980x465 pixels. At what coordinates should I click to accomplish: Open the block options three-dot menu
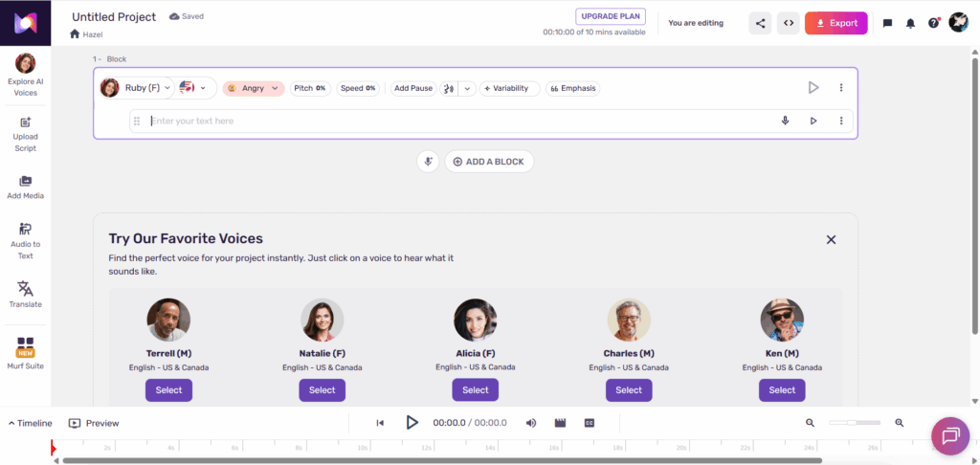click(x=841, y=87)
